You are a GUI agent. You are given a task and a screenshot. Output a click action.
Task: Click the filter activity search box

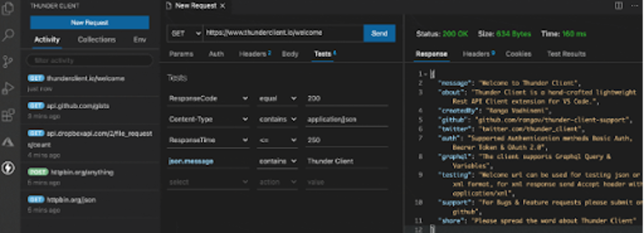(90, 61)
